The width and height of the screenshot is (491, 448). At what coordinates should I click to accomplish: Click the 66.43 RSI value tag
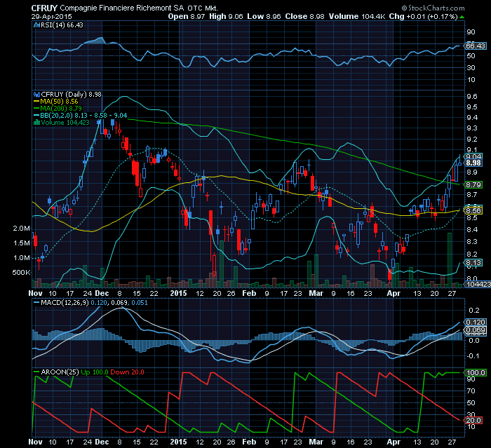476,46
